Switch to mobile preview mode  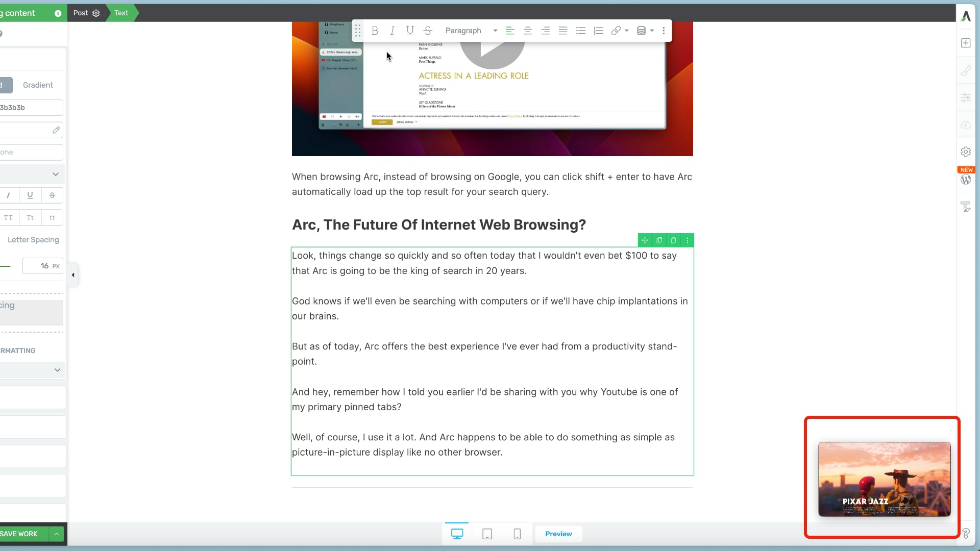(x=517, y=534)
